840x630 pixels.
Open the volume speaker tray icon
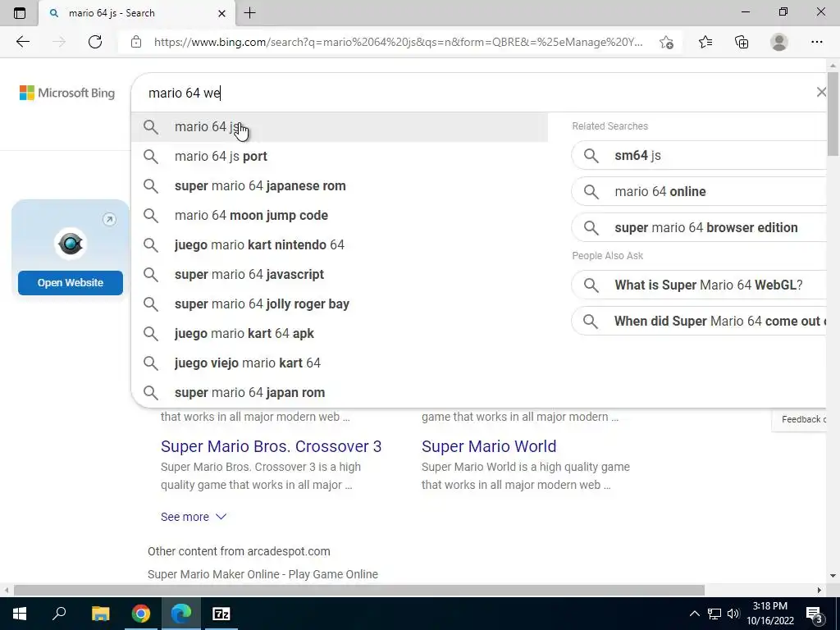tap(733, 614)
